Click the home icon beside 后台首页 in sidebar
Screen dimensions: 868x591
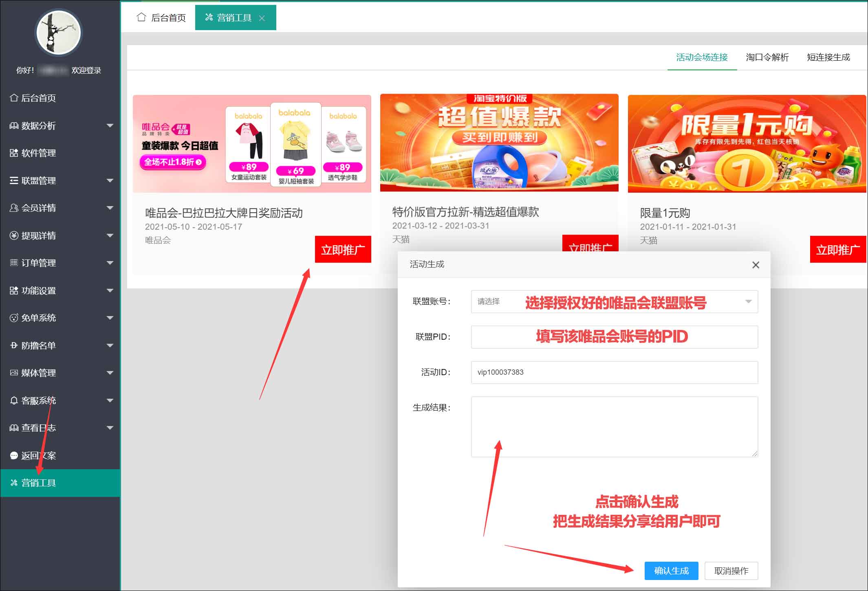point(14,98)
